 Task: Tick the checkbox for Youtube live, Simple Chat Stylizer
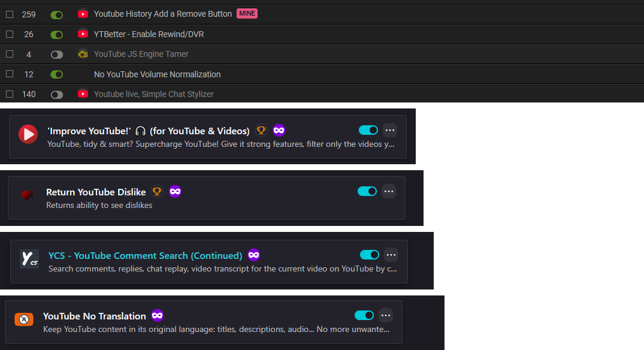point(10,94)
